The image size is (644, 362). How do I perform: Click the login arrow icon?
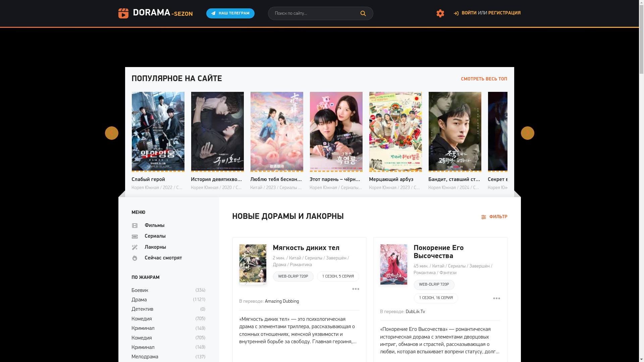pos(456,13)
